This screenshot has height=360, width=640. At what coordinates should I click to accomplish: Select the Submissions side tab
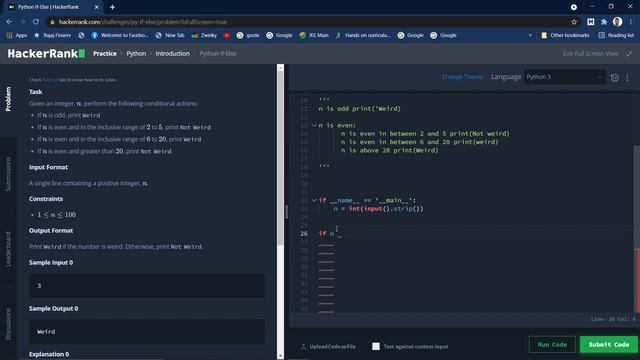8,174
